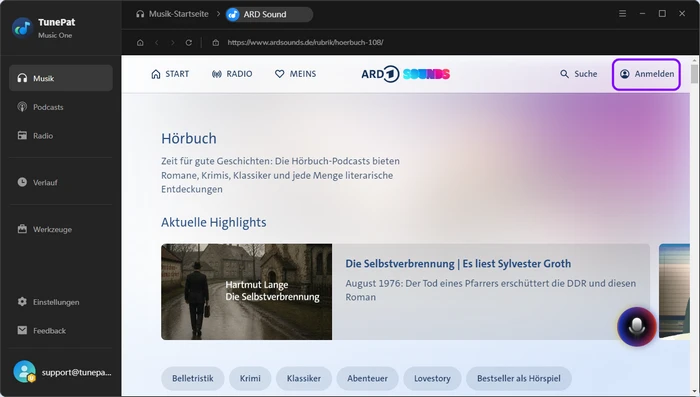Screen dimensions: 700x397
Task: Go forward with the browser forward arrow
Action: [173, 42]
